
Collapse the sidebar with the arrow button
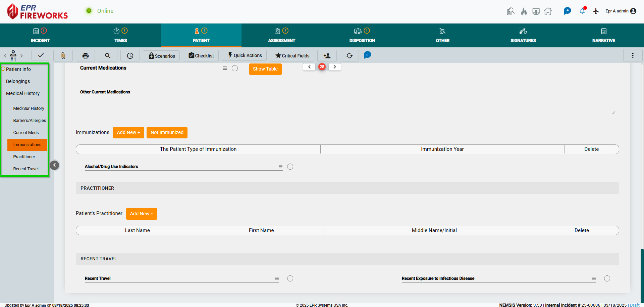[x=54, y=165]
